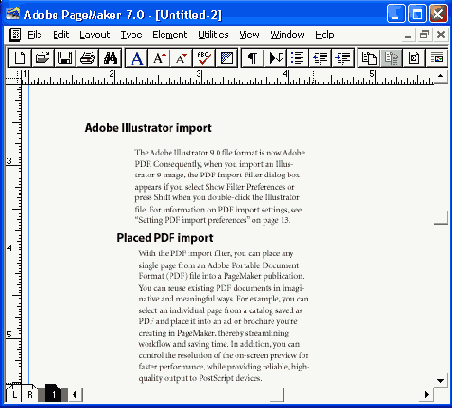Click the Save (floppy disk) icon

[65, 58]
